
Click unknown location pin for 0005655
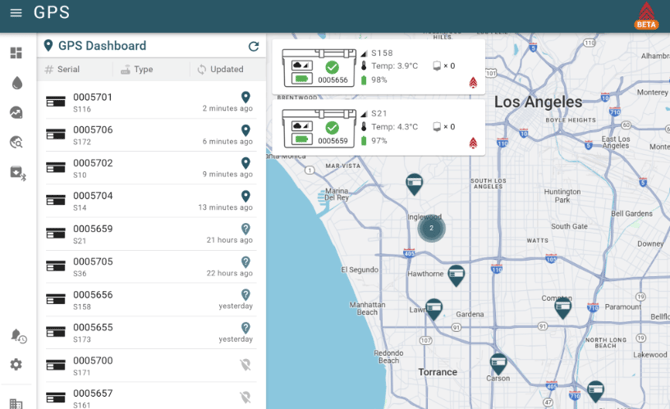pos(246,327)
